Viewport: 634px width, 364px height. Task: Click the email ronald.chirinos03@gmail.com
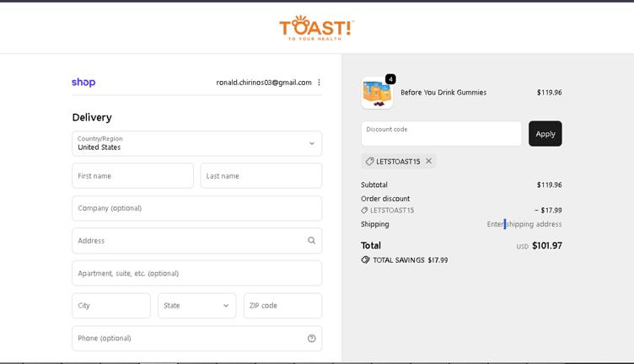point(264,83)
